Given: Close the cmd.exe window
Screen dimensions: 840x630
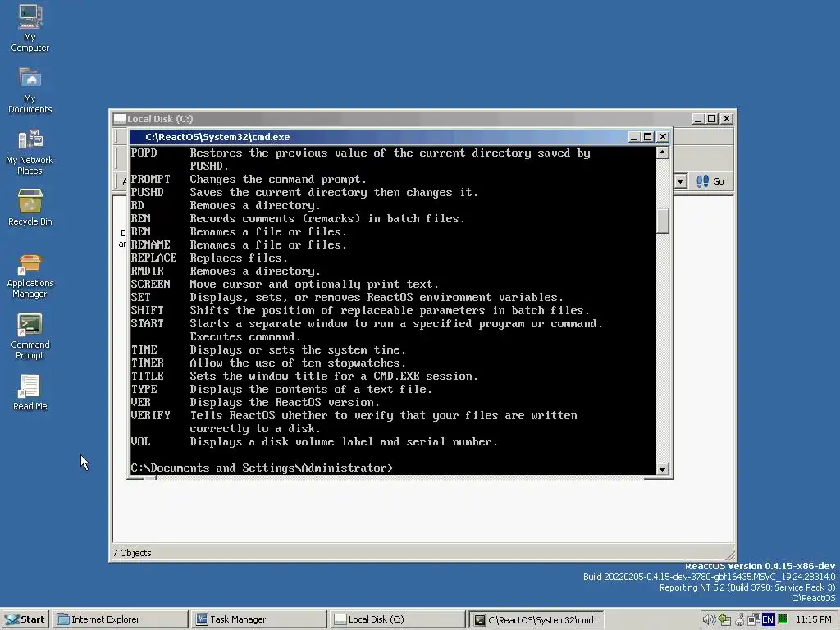Looking at the screenshot, I should click(663, 137).
